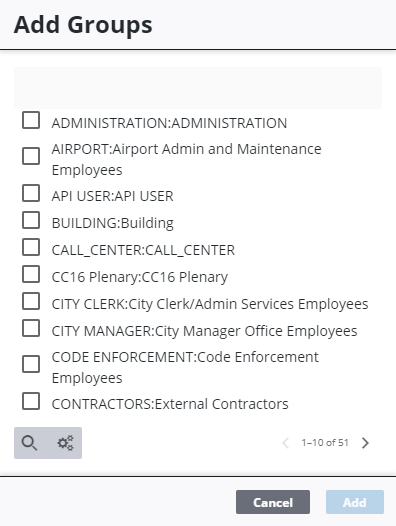Open the search magnifier icon
This screenshot has height=526, width=396.
pos(30,443)
